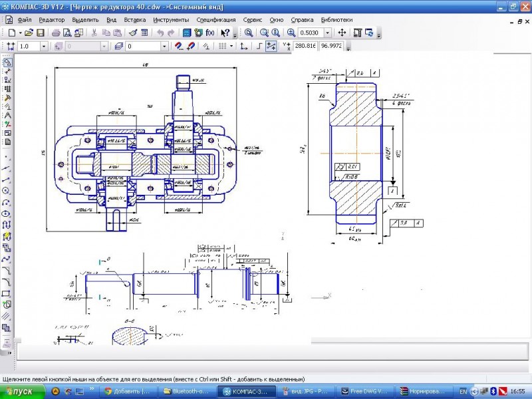Toggle the grid display button
Image resolution: width=532 pixels, height=399 pixels.
point(223,47)
